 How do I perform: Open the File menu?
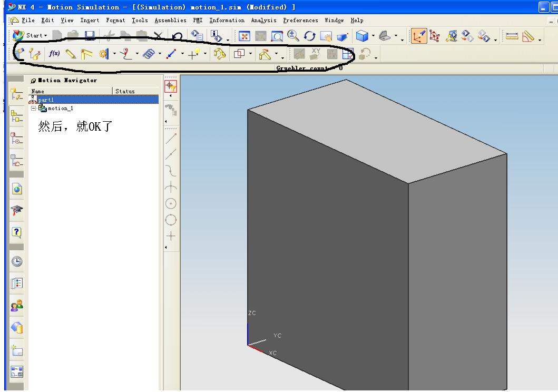pos(28,20)
